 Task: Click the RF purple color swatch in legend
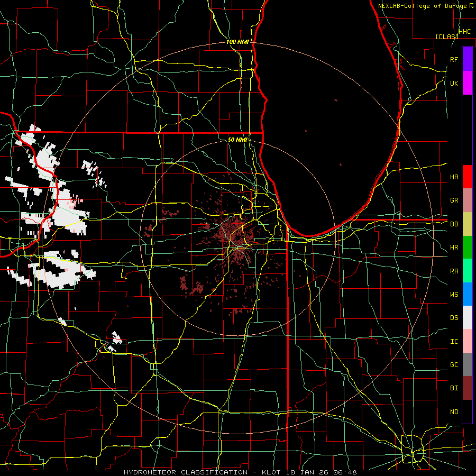[x=467, y=59]
